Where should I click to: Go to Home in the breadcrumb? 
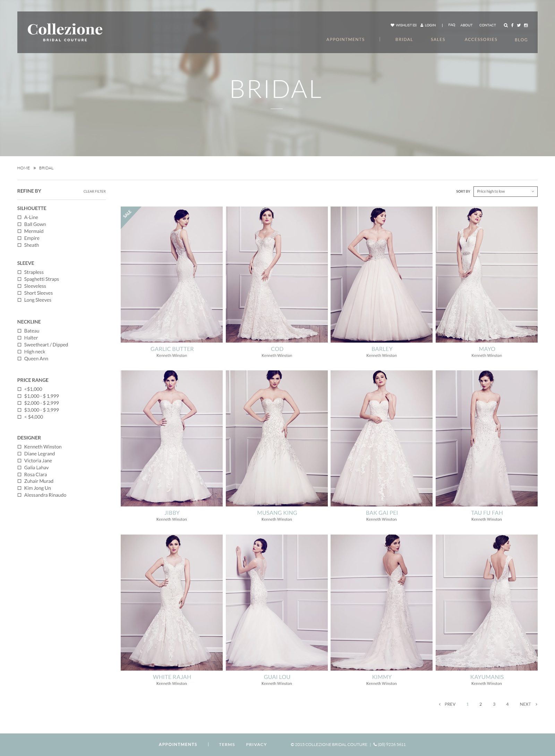click(x=24, y=168)
